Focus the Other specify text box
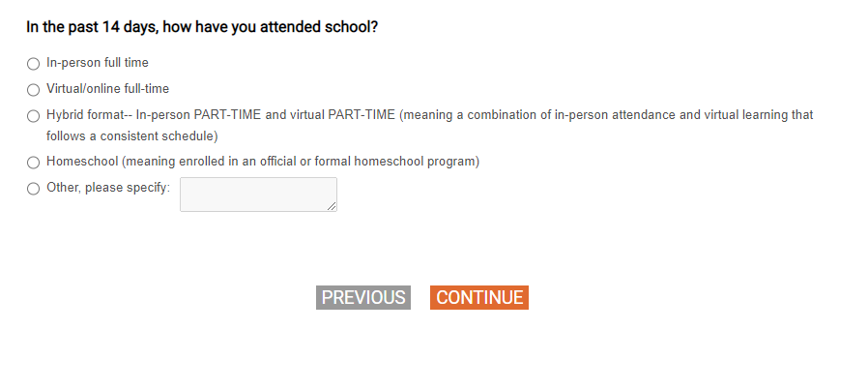This screenshot has width=868, height=390. pos(257,194)
